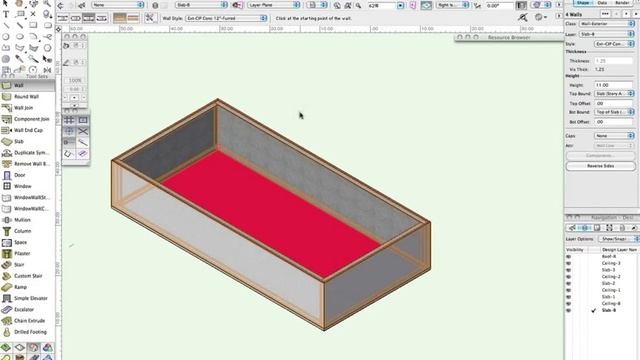The image size is (640, 360).
Task: Switch to the Render tab
Action: (622, 3)
